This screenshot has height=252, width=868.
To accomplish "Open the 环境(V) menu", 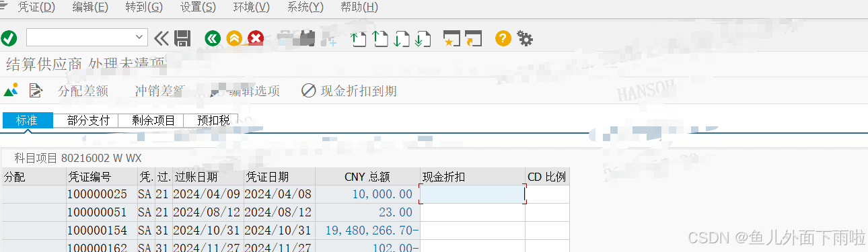I will point(251,7).
